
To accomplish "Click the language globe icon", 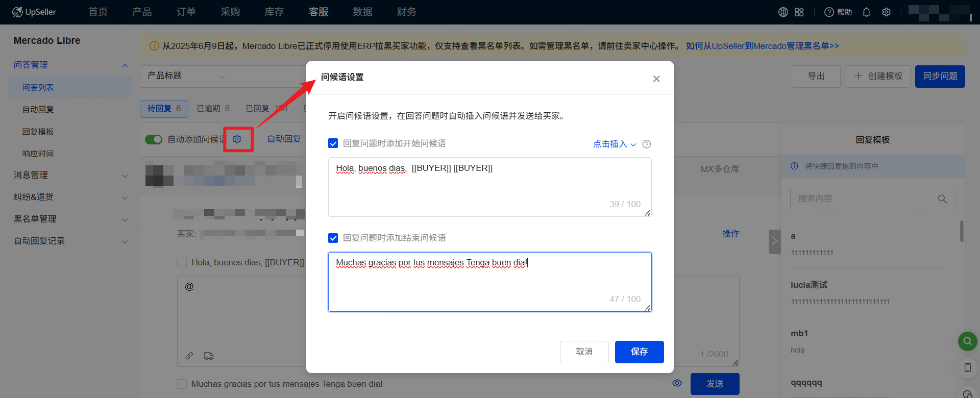I will (783, 12).
